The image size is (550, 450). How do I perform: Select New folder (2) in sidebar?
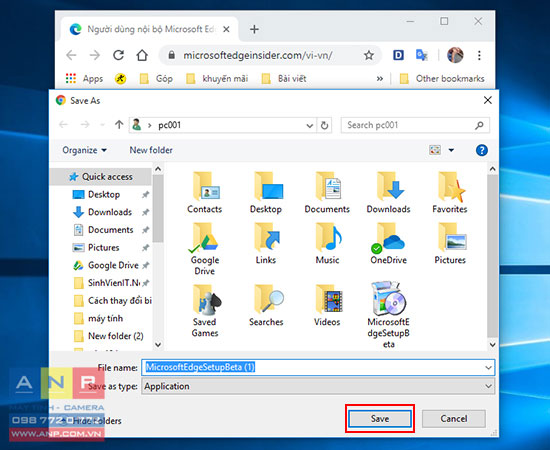coord(109,336)
